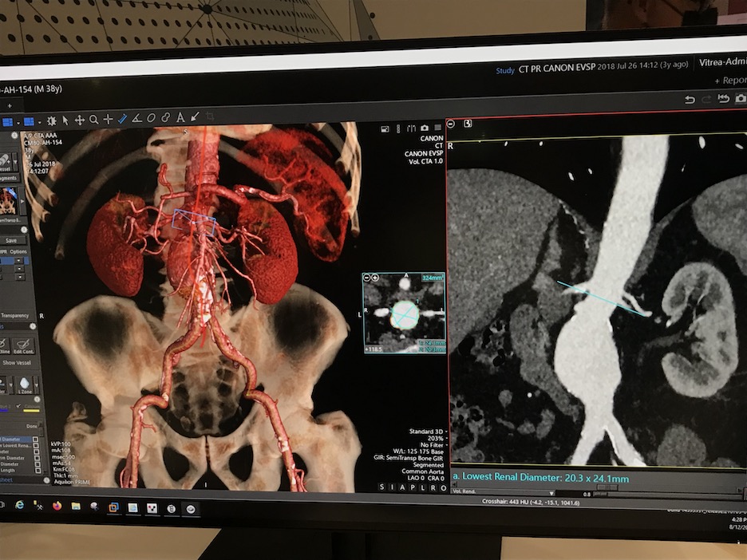Open the viewport layout dropdown arrow
747x560 pixels.
(x=19, y=122)
